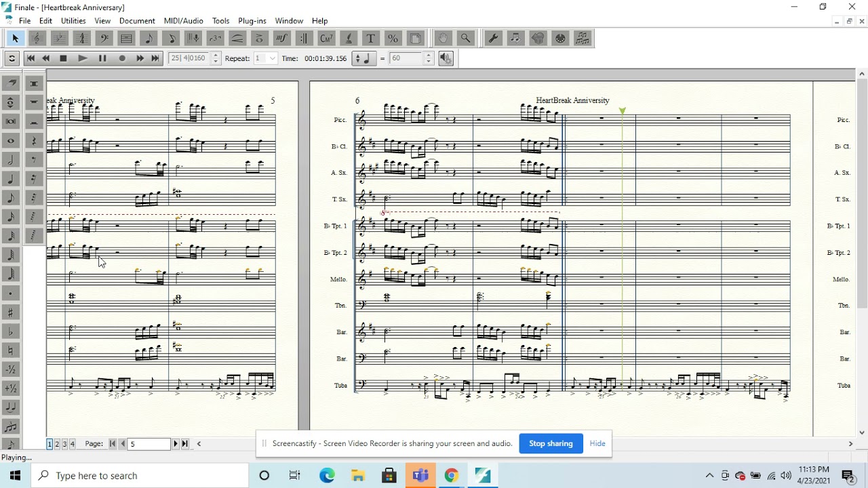Open the MIDI tool icon
The width and height of the screenshot is (868, 488).
560,39
